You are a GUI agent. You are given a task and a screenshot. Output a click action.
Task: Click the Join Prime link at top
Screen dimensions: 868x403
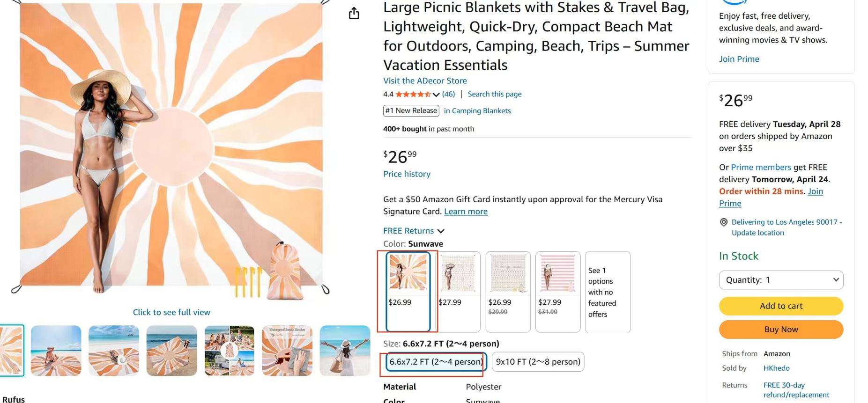pos(739,59)
